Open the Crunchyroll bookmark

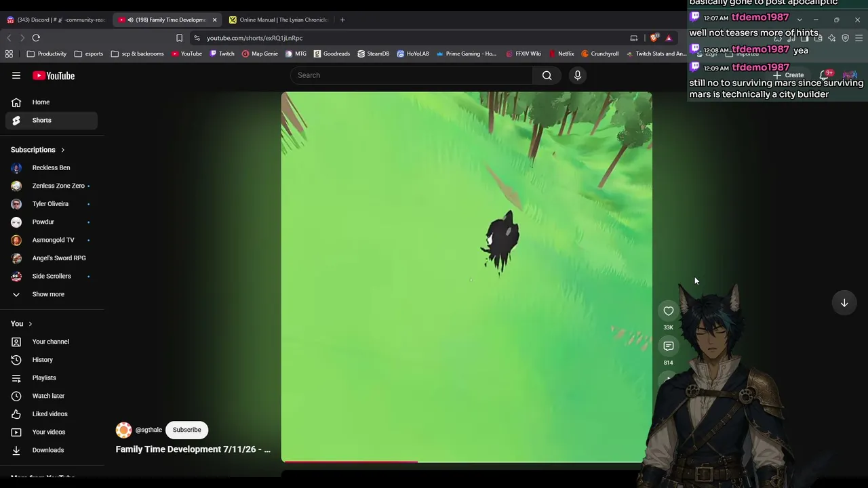[x=599, y=54]
